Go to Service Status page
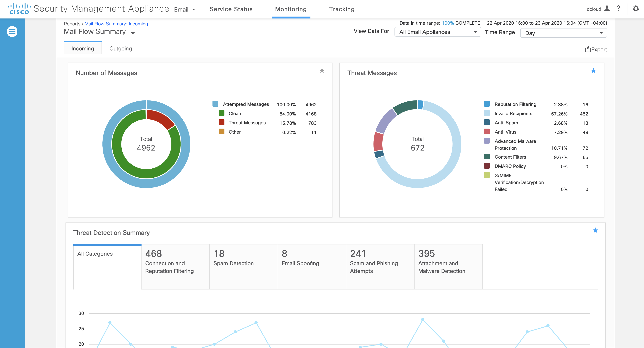The height and width of the screenshot is (348, 644). pos(231,9)
